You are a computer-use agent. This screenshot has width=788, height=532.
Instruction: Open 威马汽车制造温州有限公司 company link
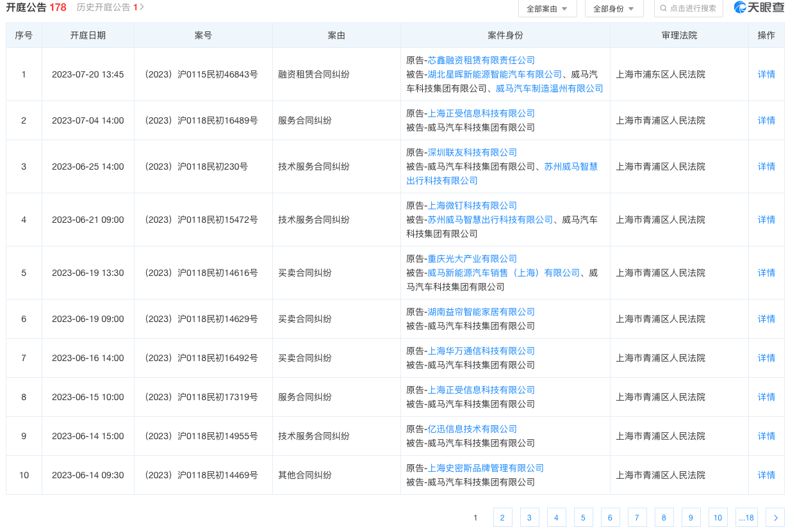(x=550, y=88)
